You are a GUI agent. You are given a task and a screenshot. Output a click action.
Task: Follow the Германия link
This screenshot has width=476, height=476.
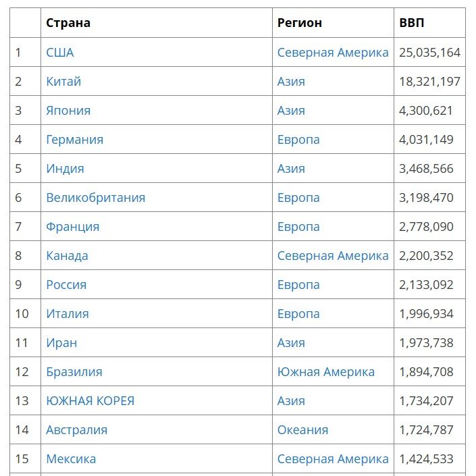click(x=75, y=140)
